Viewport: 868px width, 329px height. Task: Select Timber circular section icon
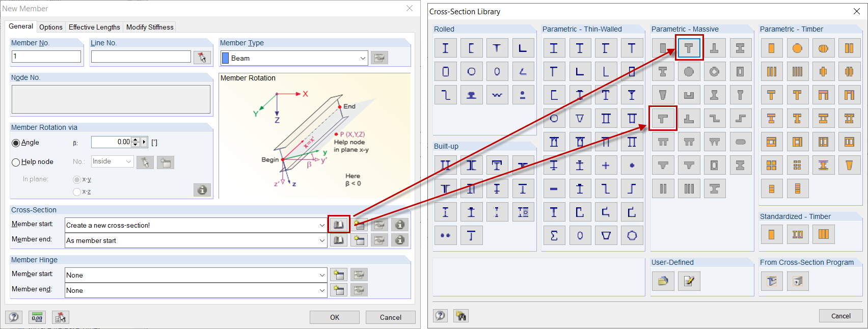pos(797,48)
